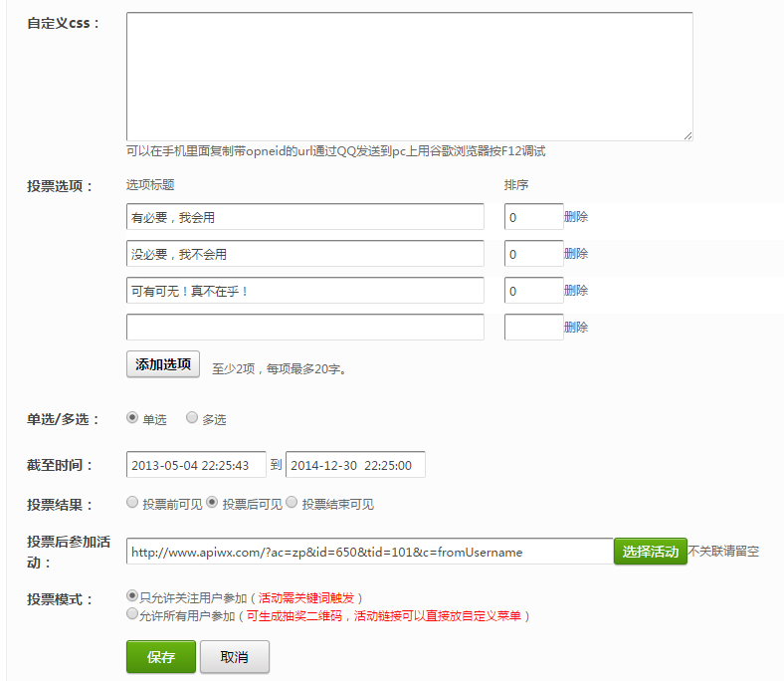Click the '可有可无！真不在乎！' option field
This screenshot has width=784, height=681.
coord(304,291)
